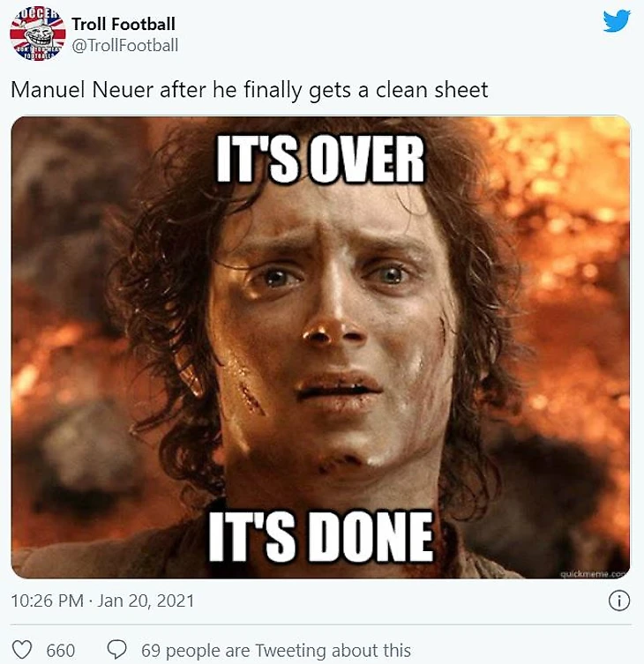Click the "IT'S OVER" meme caption
The image size is (644, 664).
click(321, 161)
